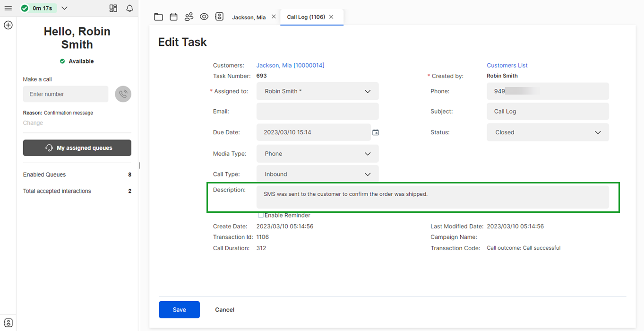Open the Due Date calendar picker icon

tap(376, 132)
